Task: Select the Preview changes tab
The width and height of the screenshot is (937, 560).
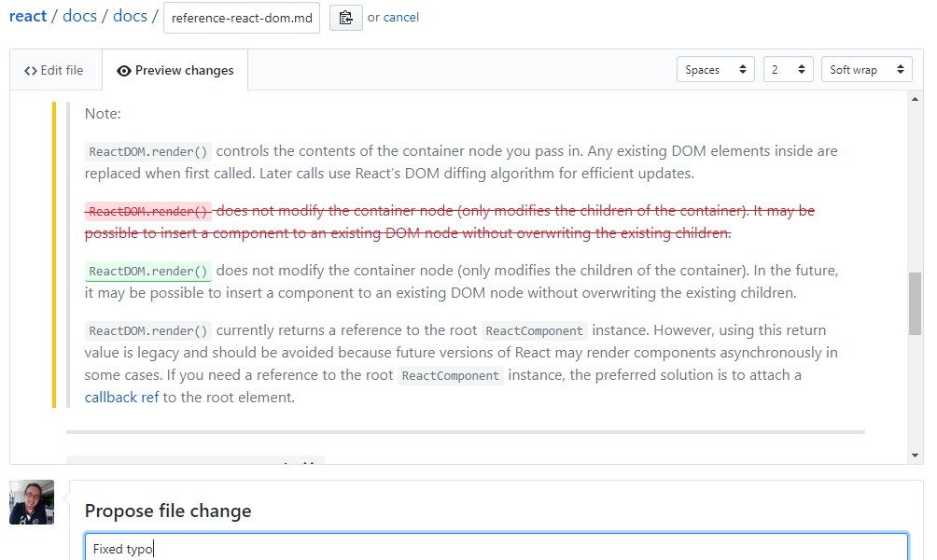Action: click(x=175, y=71)
